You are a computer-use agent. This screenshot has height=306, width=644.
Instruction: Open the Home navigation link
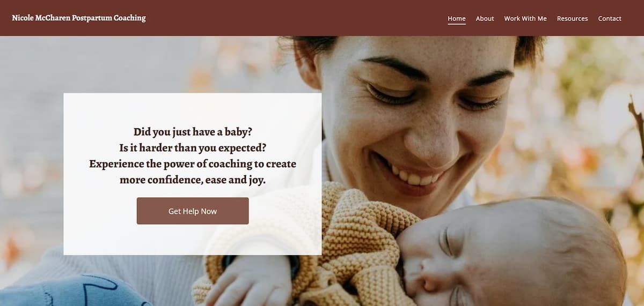(x=457, y=18)
